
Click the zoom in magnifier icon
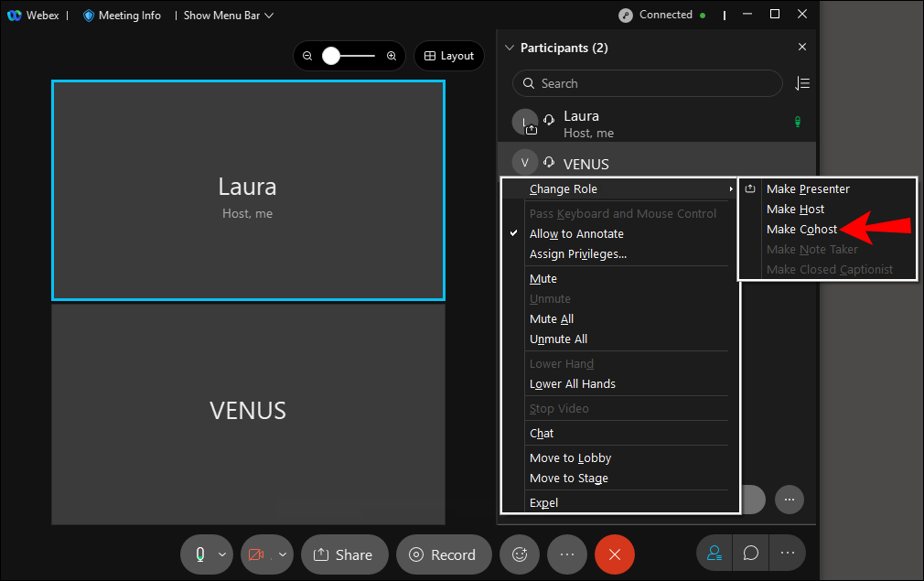coord(392,56)
